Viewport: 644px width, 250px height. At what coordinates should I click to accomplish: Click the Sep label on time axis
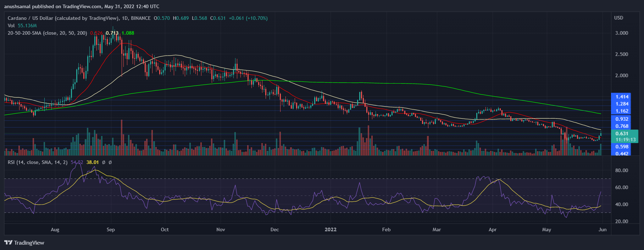[x=111, y=229]
